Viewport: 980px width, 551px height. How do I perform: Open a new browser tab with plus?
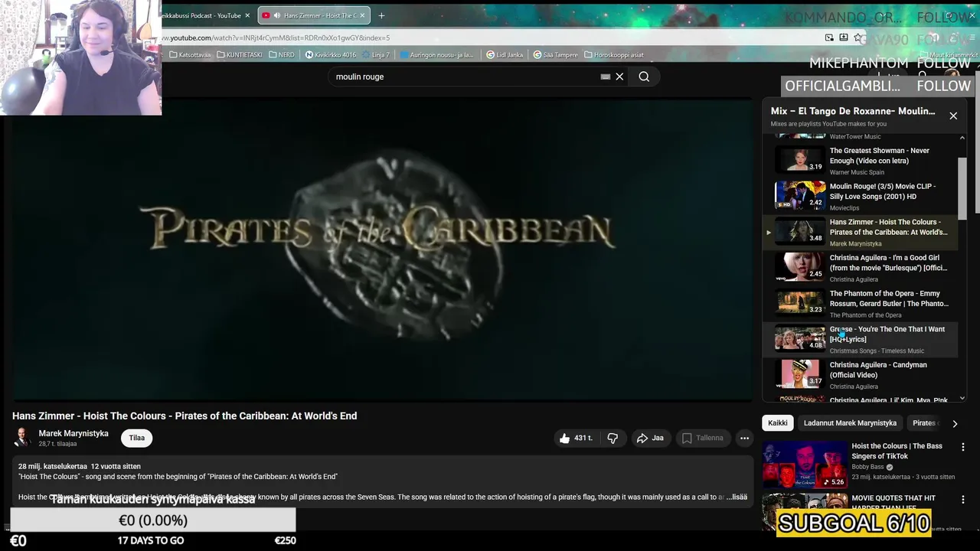tap(381, 15)
